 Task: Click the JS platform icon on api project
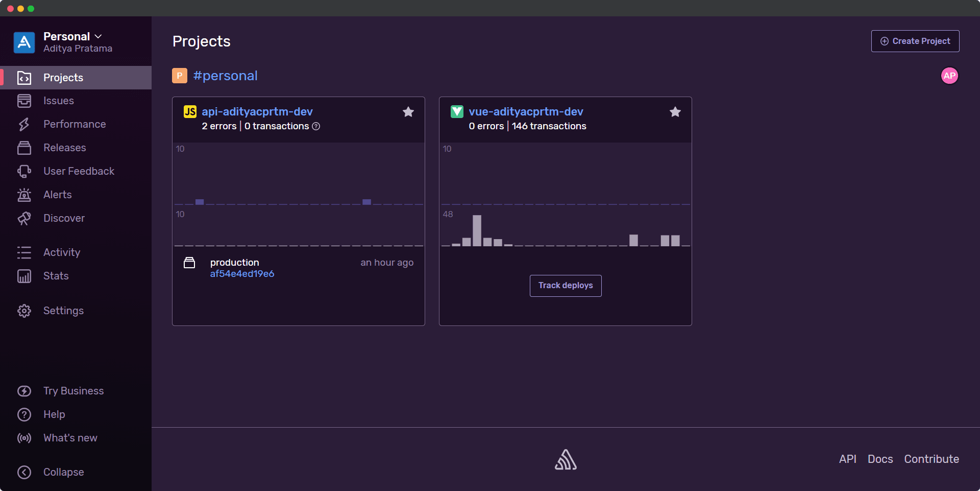click(190, 111)
